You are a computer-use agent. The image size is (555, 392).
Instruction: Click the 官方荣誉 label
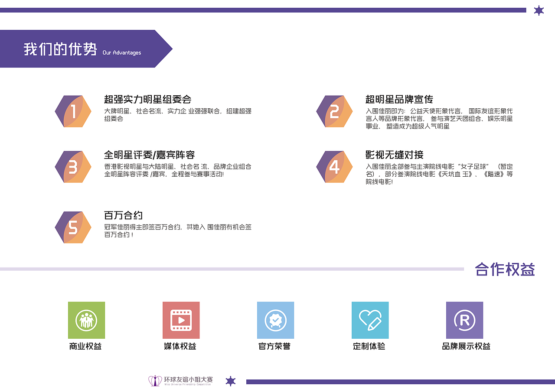[274, 347]
